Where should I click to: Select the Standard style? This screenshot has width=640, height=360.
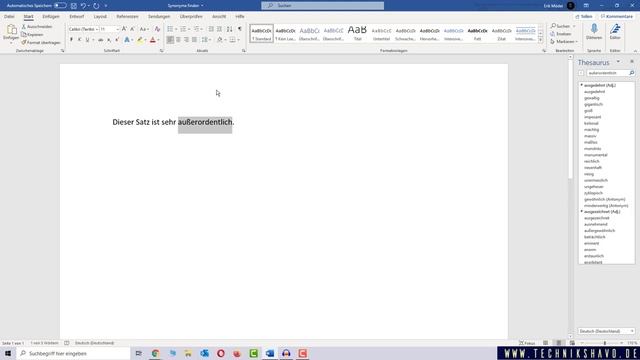(262, 33)
